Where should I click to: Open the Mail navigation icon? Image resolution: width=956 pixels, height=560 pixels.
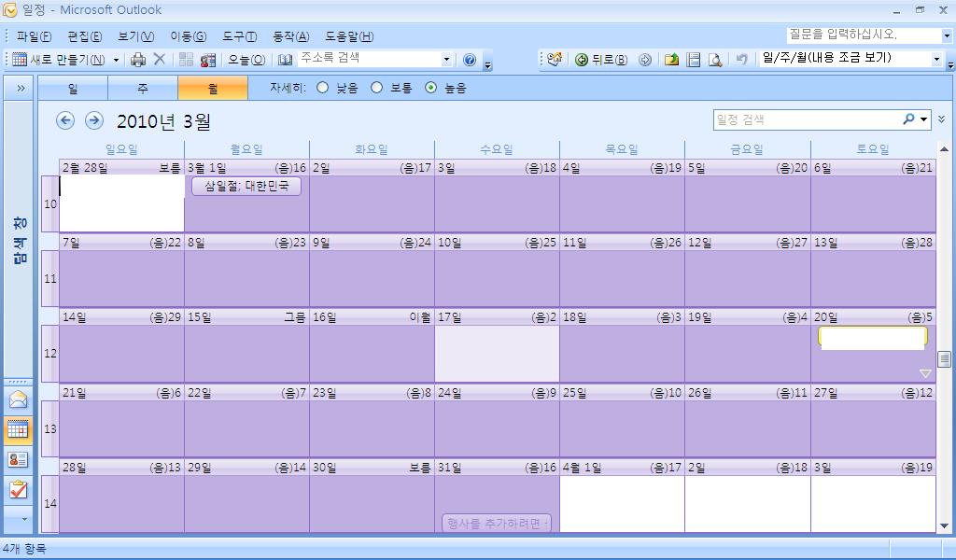(19, 399)
